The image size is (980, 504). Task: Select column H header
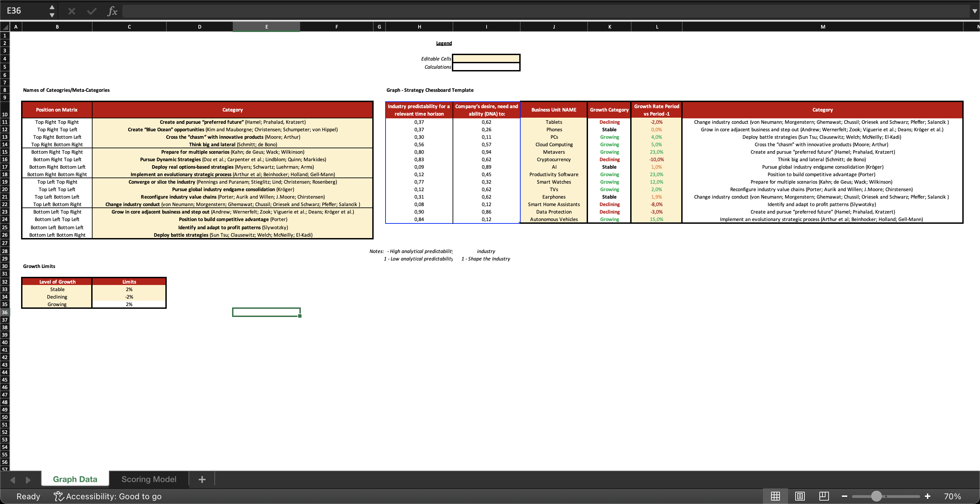pos(419,27)
